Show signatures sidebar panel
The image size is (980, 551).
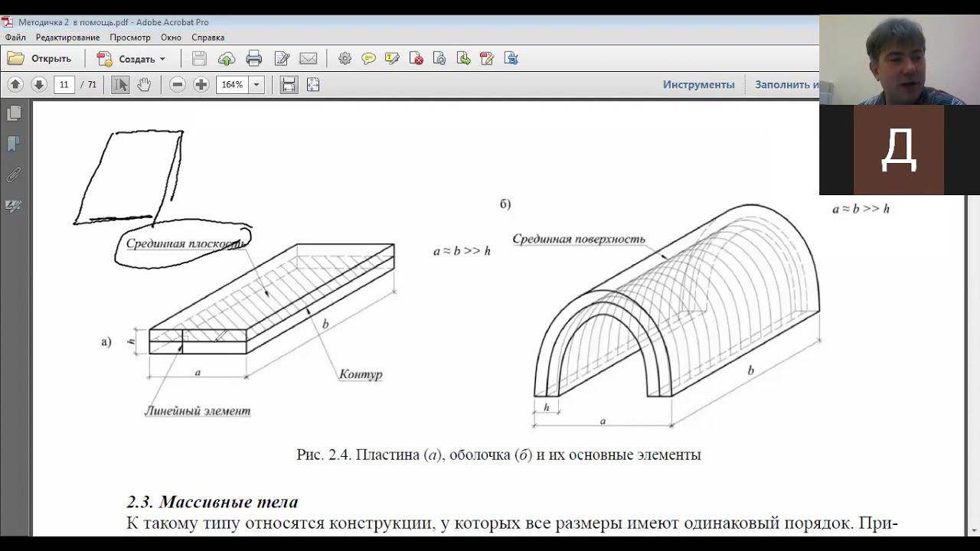pyautogui.click(x=13, y=206)
